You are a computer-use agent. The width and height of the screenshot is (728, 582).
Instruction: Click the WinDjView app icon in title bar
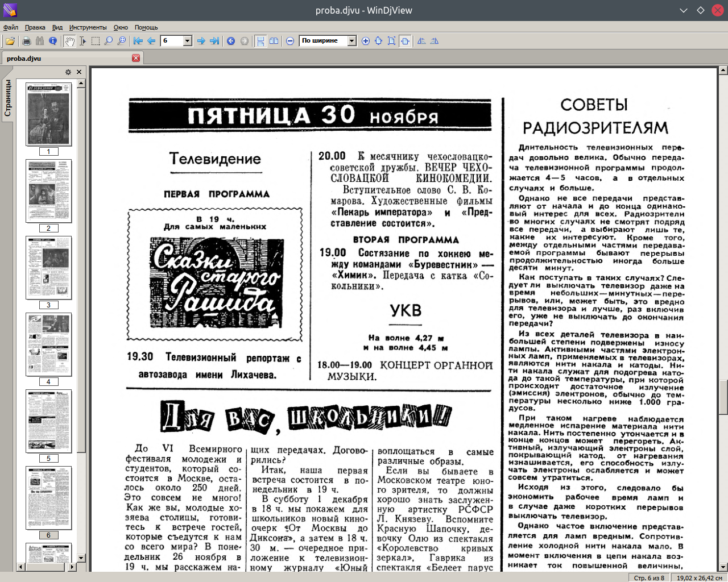(x=10, y=10)
